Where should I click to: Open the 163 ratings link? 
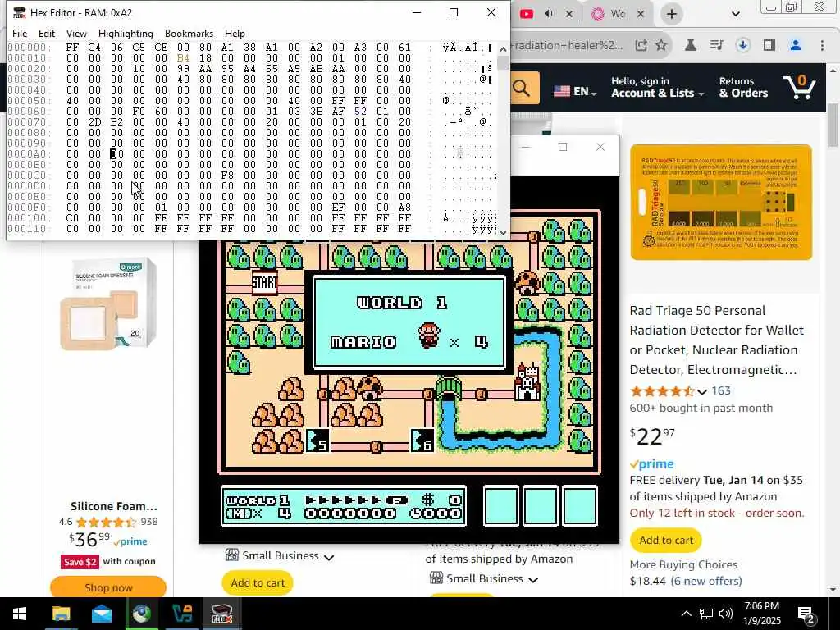pyautogui.click(x=721, y=390)
